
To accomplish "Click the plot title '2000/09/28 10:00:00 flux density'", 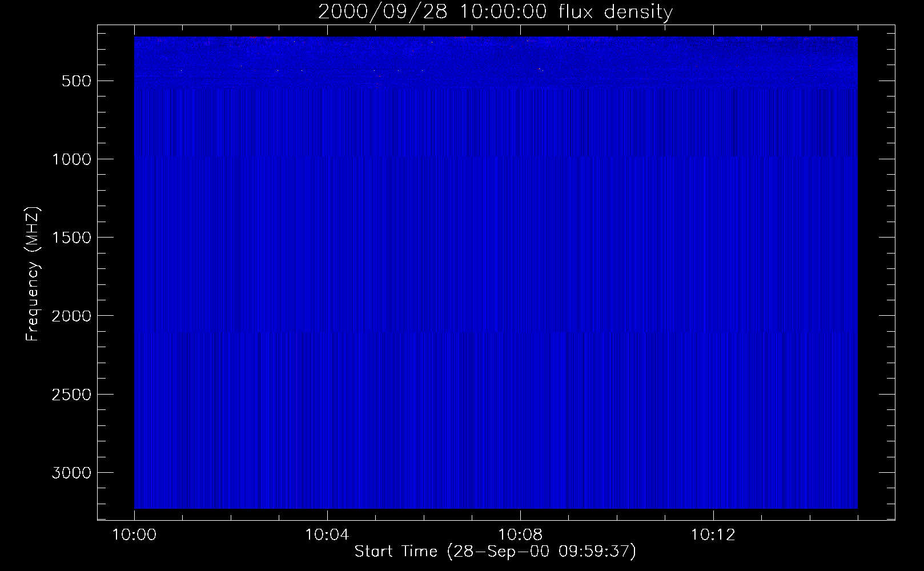I will coord(495,12).
